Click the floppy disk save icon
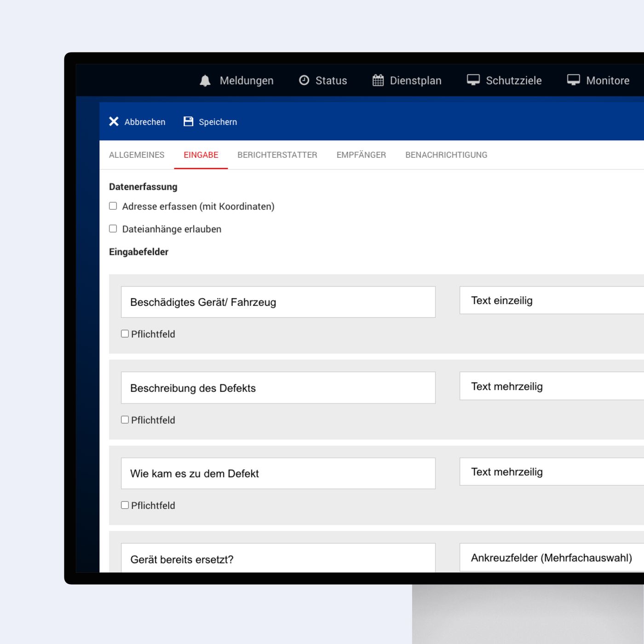The height and width of the screenshot is (644, 644). (189, 121)
